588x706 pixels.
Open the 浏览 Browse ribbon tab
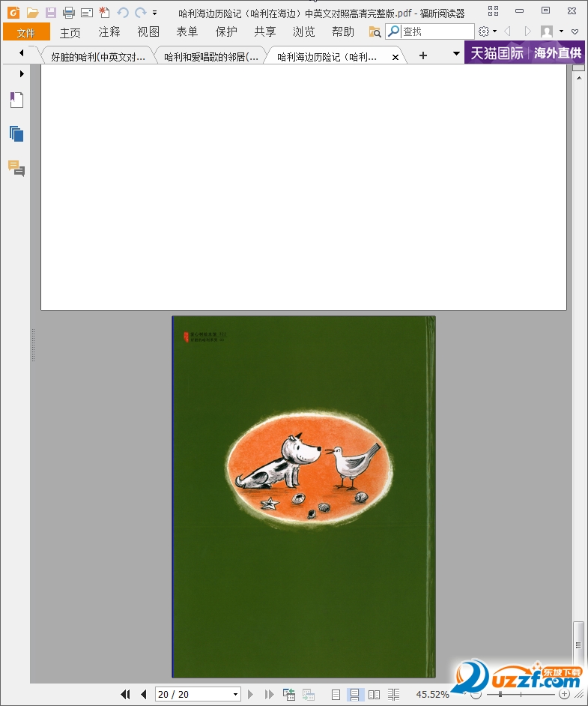pyautogui.click(x=303, y=32)
